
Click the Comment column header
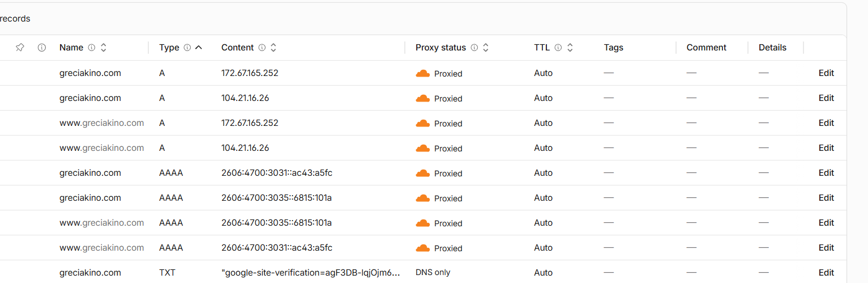click(707, 48)
